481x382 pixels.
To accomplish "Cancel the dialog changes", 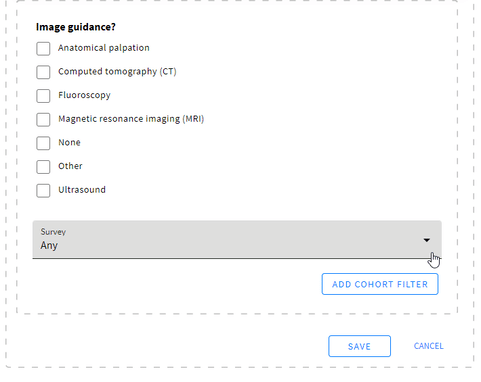I will pyautogui.click(x=429, y=346).
